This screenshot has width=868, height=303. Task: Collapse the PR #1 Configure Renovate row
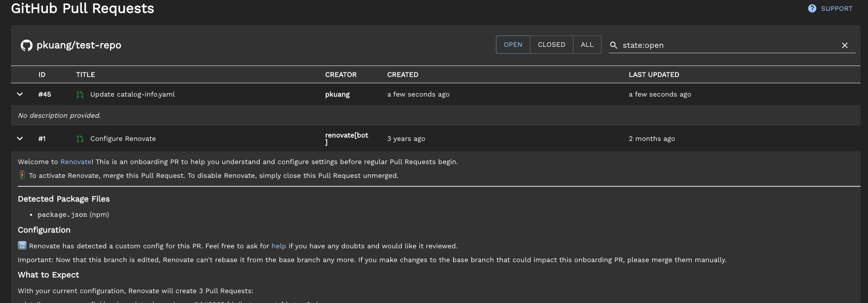coord(20,138)
